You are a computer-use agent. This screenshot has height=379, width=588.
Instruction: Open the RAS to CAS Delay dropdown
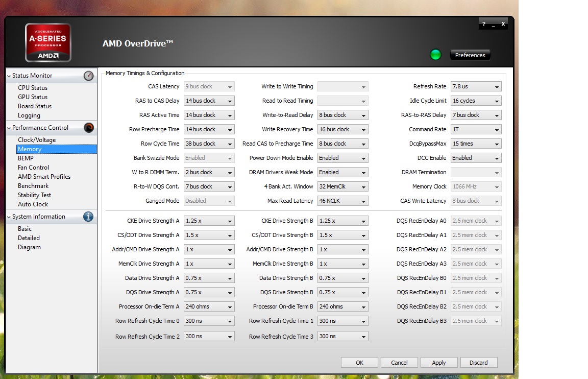coord(209,101)
